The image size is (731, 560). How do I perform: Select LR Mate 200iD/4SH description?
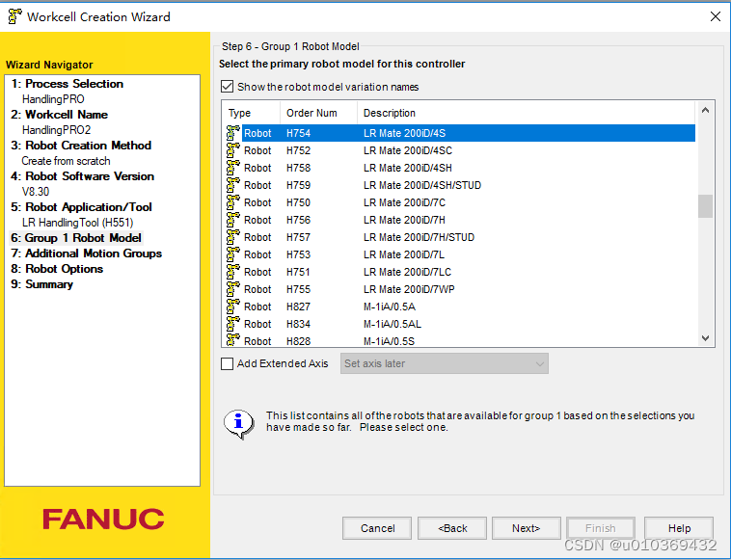click(x=408, y=168)
